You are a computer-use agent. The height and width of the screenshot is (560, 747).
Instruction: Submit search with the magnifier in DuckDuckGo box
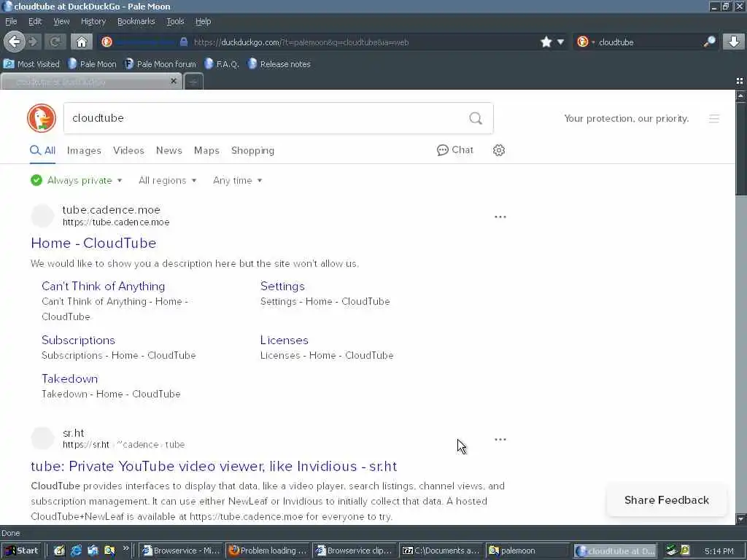point(476,118)
